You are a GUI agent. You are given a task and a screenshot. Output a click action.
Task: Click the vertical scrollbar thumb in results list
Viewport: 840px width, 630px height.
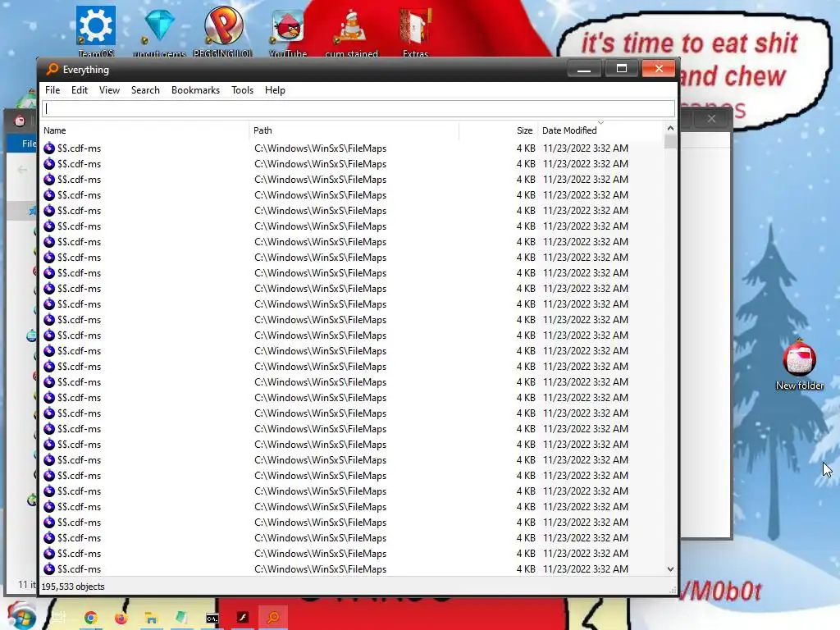tap(670, 141)
